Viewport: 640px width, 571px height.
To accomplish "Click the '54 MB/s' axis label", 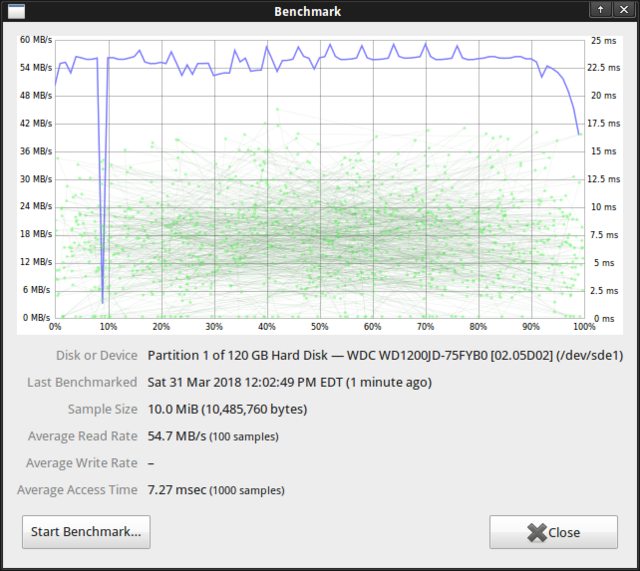I will coord(36,67).
